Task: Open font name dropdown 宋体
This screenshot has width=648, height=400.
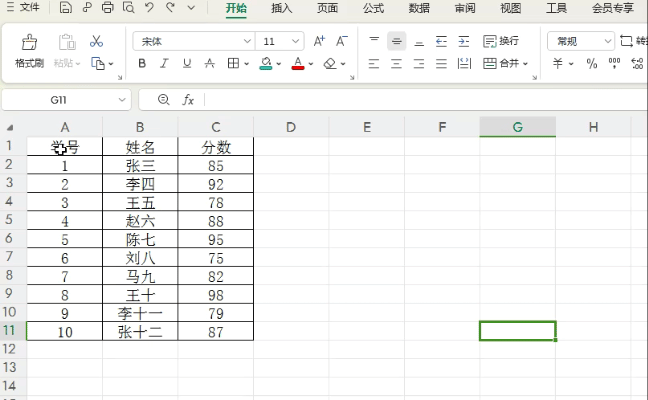Action: click(247, 41)
